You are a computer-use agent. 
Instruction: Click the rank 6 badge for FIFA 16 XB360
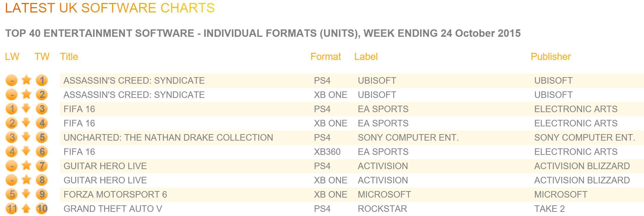click(42, 152)
